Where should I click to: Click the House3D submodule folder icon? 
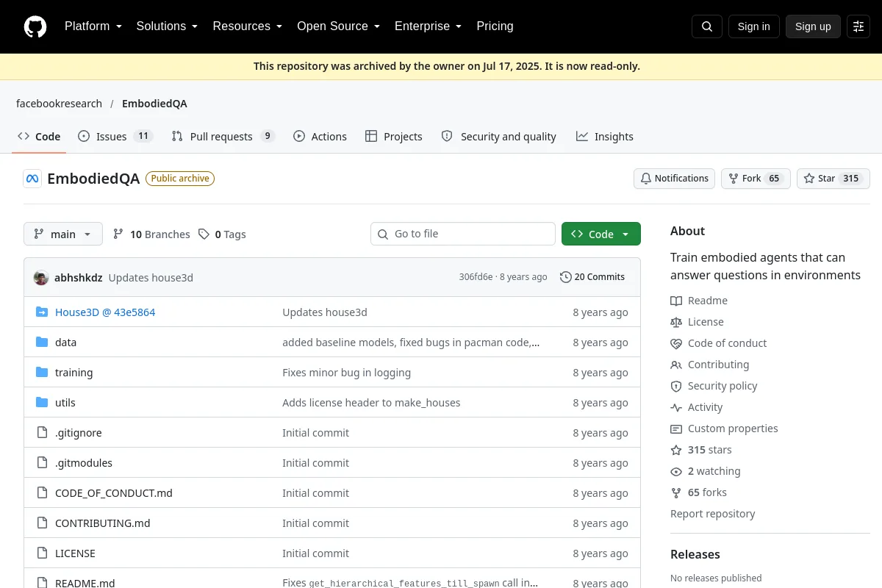click(42, 312)
